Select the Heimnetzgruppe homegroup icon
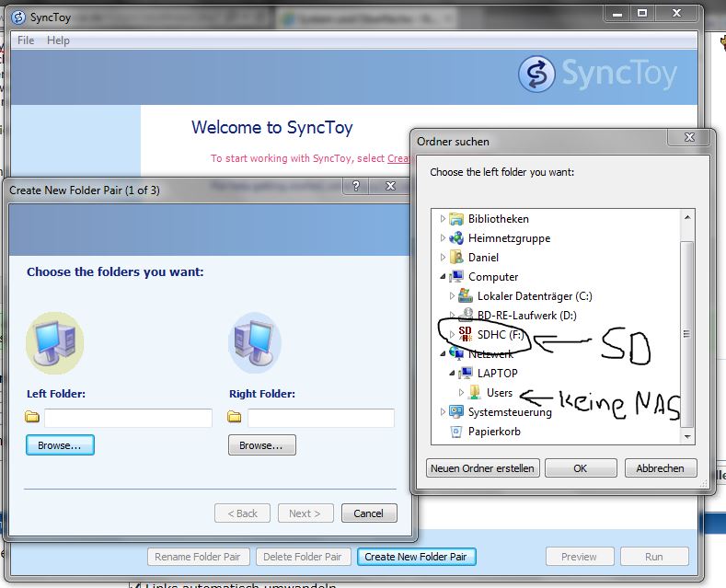 tap(456, 238)
